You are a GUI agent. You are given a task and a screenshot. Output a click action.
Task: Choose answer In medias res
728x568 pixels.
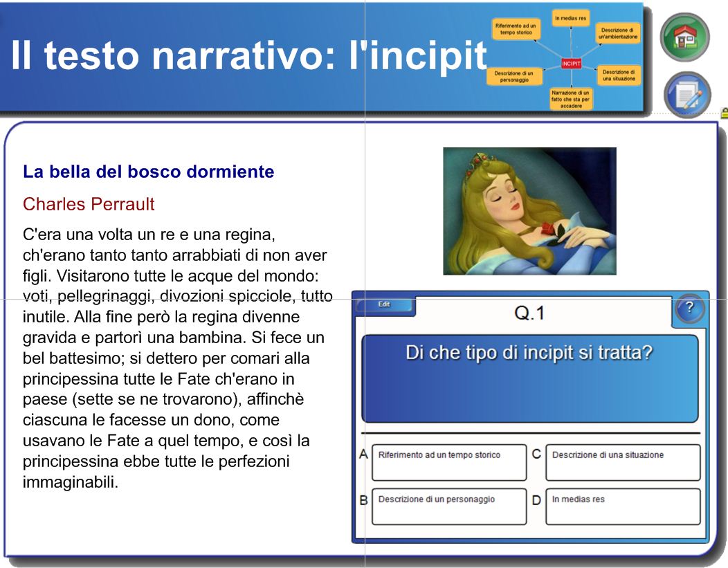click(623, 506)
